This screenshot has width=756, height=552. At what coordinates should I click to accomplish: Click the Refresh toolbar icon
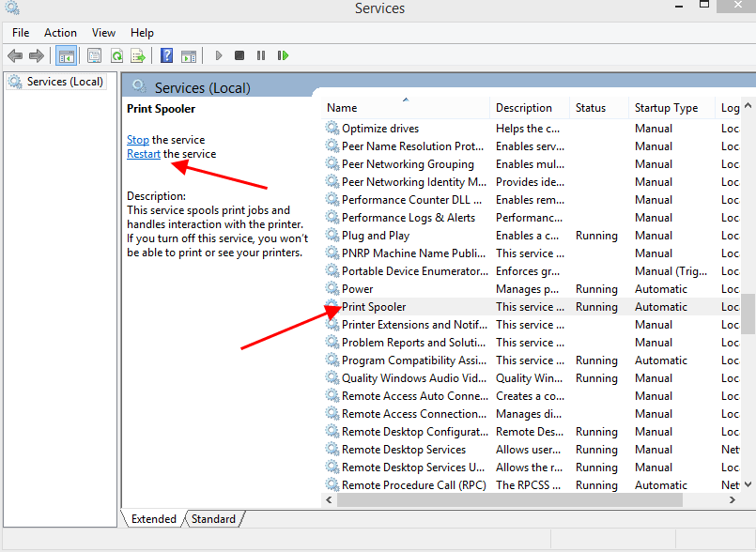[x=116, y=56]
